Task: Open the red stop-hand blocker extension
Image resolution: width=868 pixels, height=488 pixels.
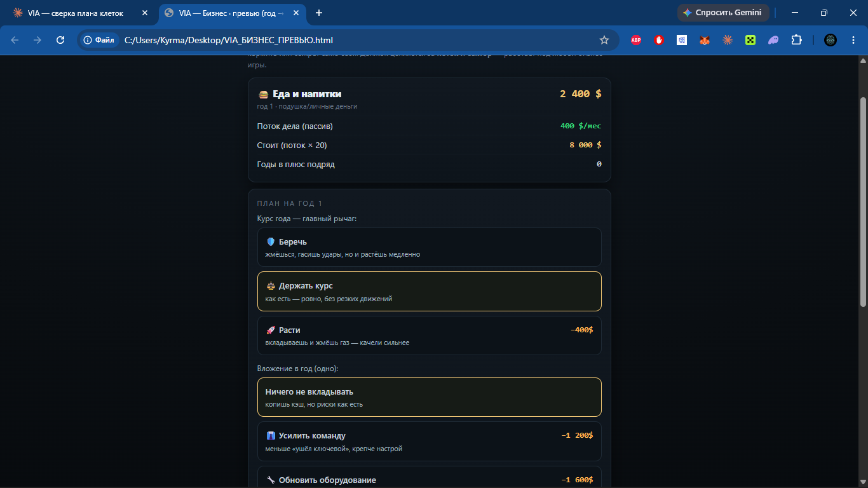Action: click(x=659, y=40)
